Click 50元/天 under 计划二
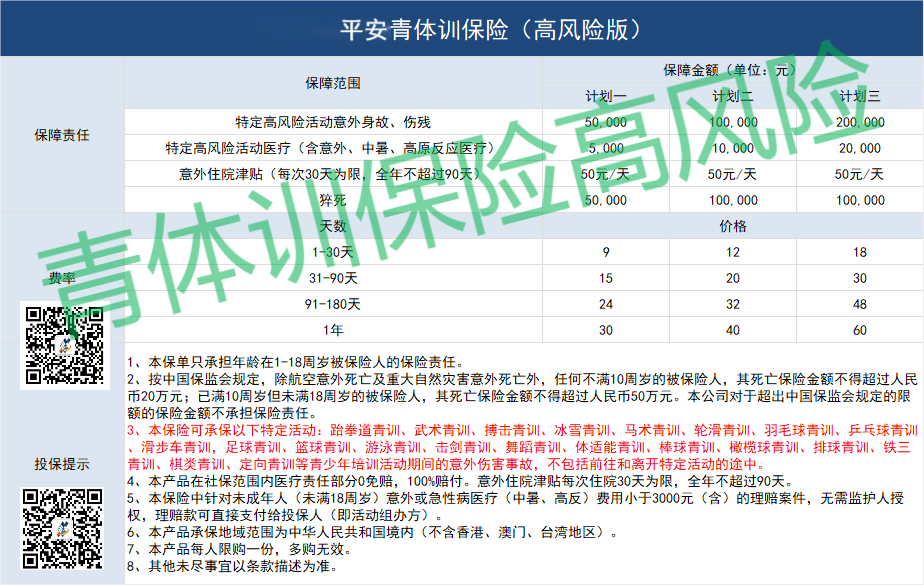 pos(732,174)
